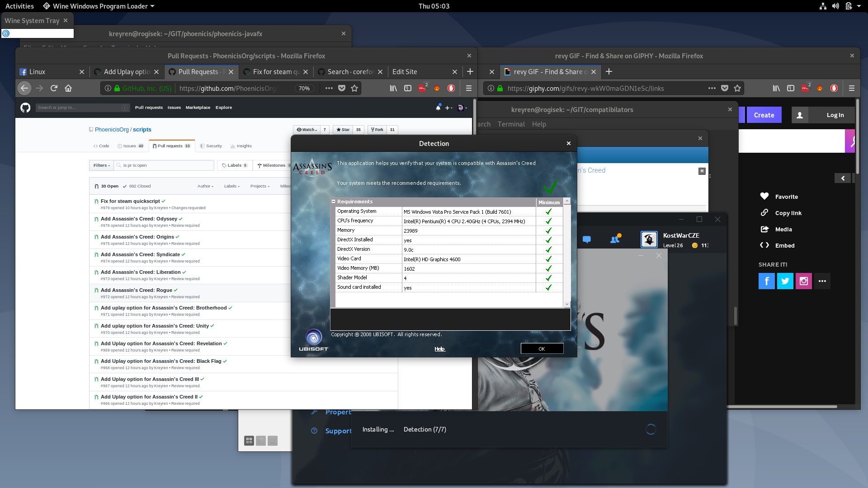
Task: Open page actions ellipsis in left Firefox
Action: [329, 88]
